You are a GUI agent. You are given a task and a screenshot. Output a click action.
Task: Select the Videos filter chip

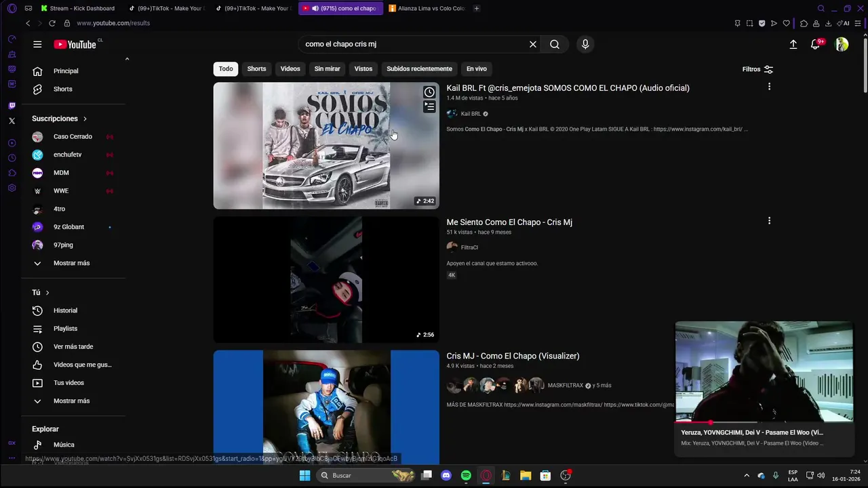290,68
